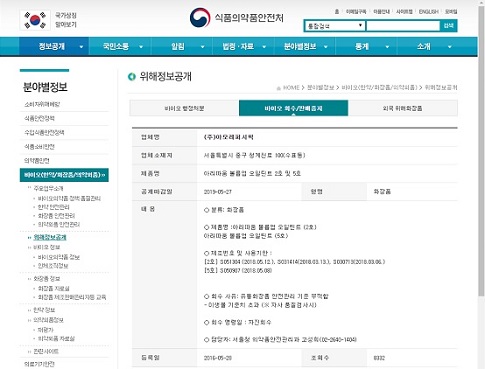Image resolution: width=485 pixels, height=369 pixels.
Task: Open 의약외품 자료실 sidebar item
Action: [56, 339]
